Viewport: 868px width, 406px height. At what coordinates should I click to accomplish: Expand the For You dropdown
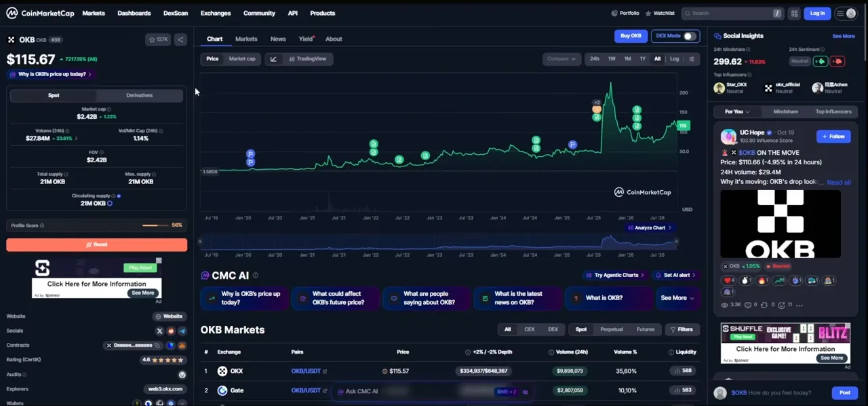(736, 111)
